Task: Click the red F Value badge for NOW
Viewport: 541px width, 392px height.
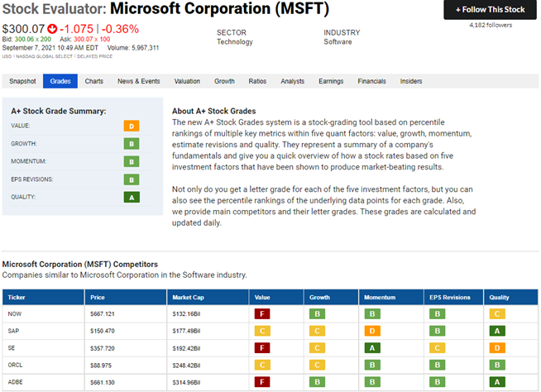Action: (262, 313)
